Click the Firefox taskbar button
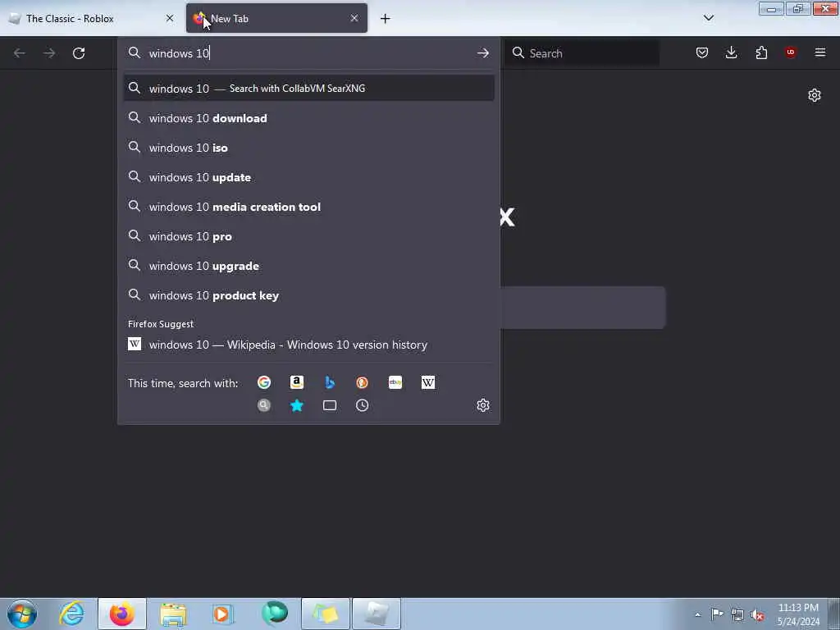 point(122,614)
